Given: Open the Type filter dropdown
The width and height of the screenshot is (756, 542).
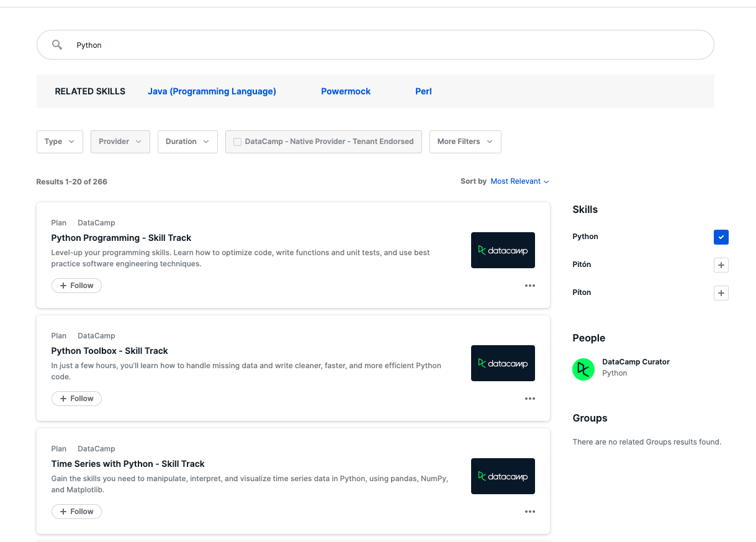Looking at the screenshot, I should coord(60,142).
